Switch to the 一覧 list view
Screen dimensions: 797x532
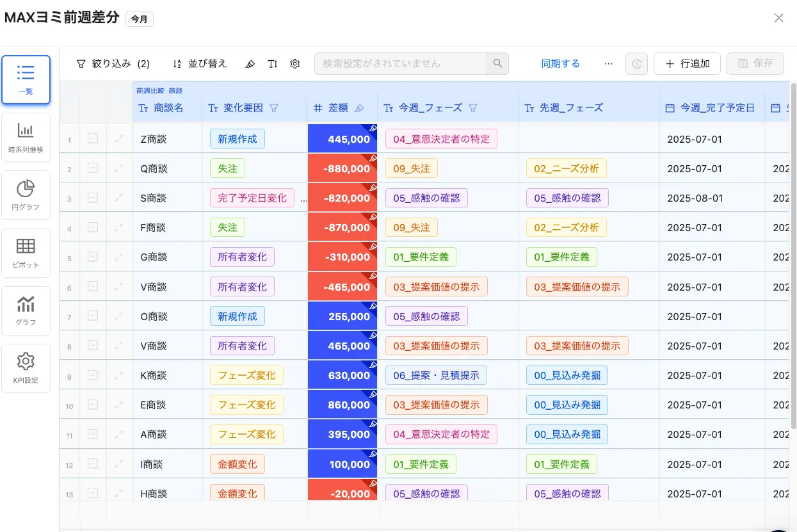coord(26,80)
